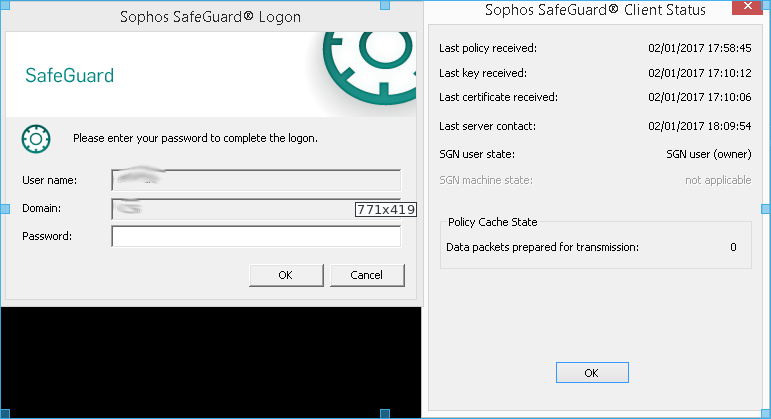Click the 'User name:' label
Image resolution: width=771 pixels, height=419 pixels.
pos(49,180)
